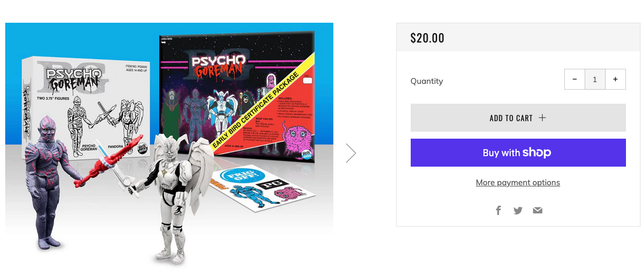Viewport: 644px width, 275px height.
Task: Increase quantity with plus button
Action: (615, 79)
